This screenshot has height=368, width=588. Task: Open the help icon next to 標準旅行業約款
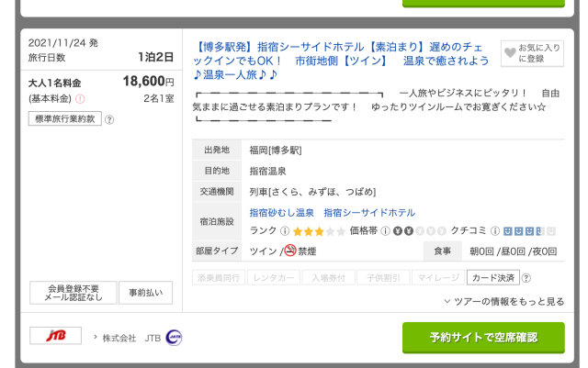(x=109, y=119)
